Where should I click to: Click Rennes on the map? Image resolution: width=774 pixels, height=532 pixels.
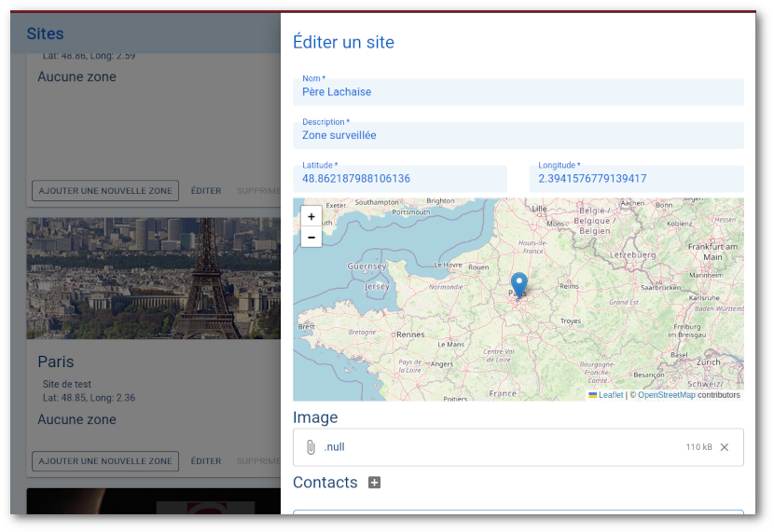click(410, 334)
